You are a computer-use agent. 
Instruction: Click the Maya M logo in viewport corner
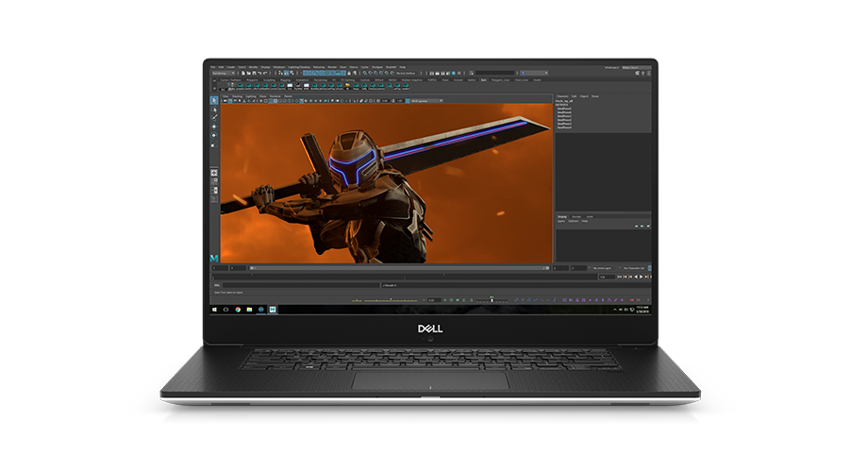pyautogui.click(x=214, y=258)
